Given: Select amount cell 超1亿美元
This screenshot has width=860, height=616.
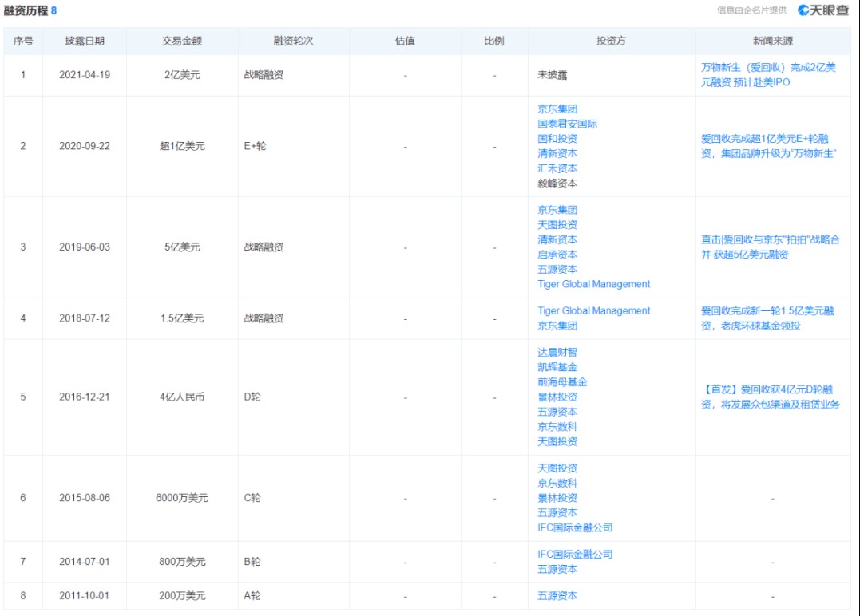Looking at the screenshot, I should 182,146.
